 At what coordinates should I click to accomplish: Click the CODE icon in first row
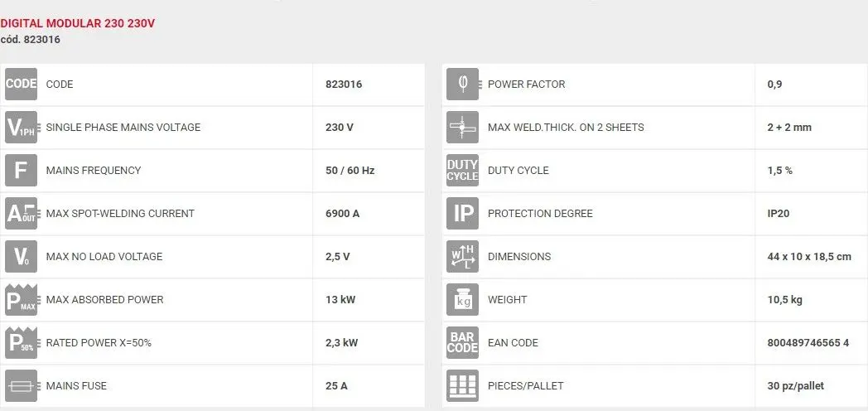pos(22,85)
